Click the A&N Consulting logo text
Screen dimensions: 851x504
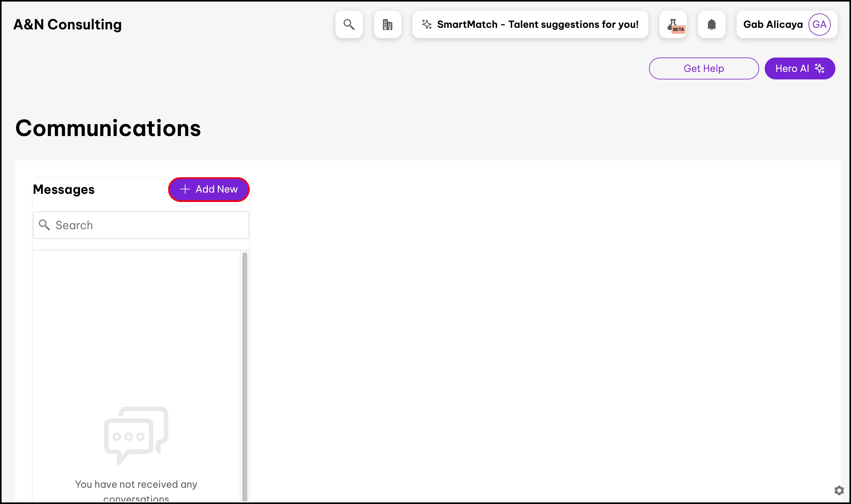tap(67, 24)
